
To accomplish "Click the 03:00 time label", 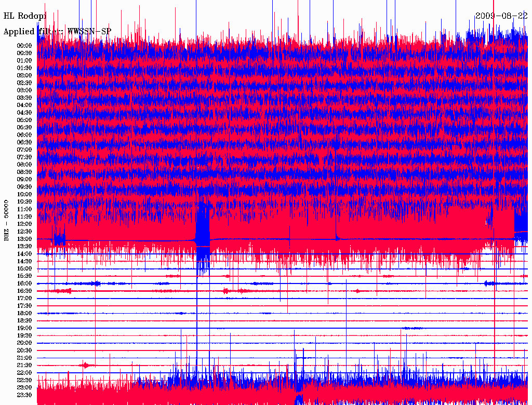I will pos(24,90).
